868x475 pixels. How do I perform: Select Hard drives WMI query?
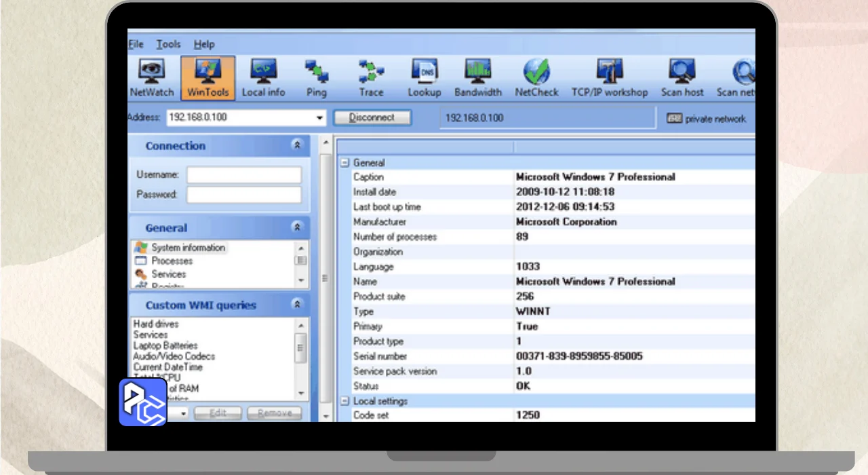point(156,324)
